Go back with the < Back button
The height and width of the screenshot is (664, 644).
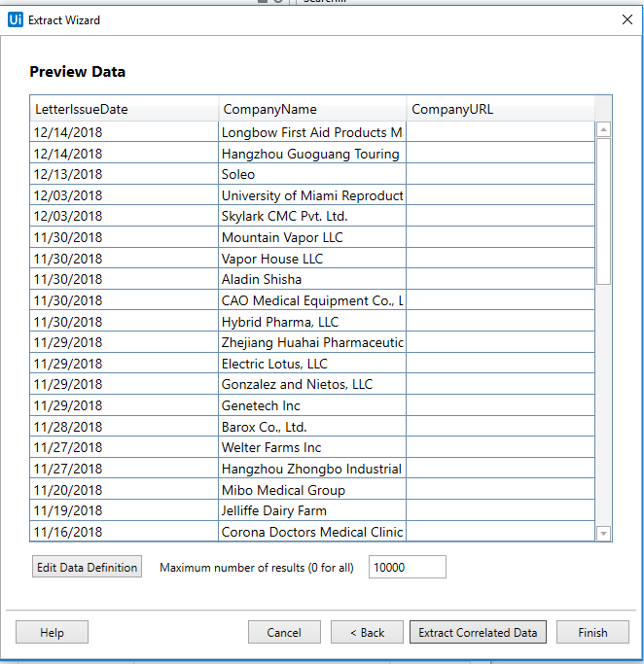[x=367, y=632]
